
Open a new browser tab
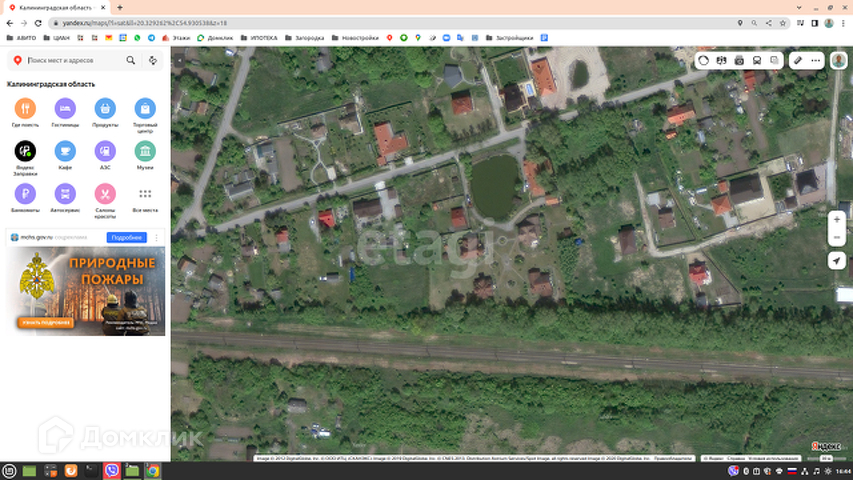(x=120, y=8)
